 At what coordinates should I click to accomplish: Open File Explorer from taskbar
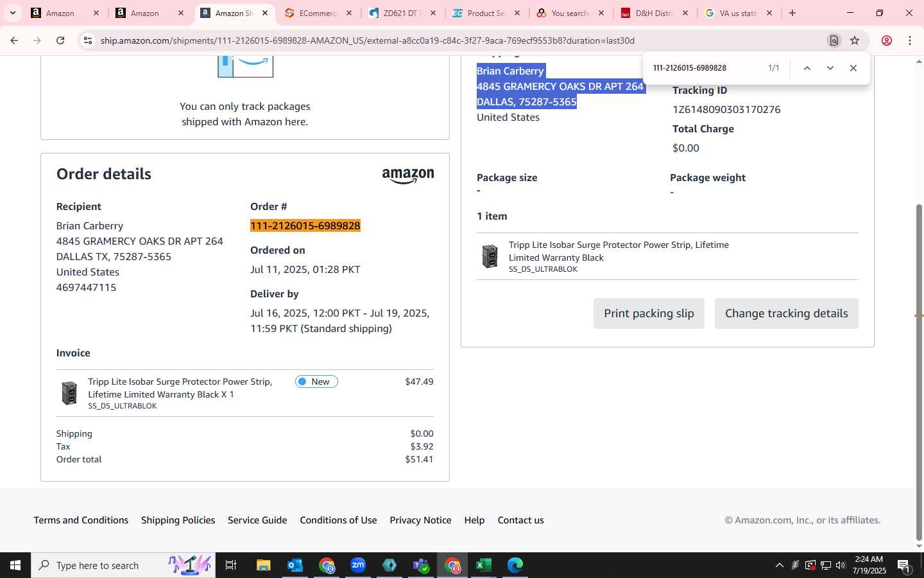[x=263, y=565]
